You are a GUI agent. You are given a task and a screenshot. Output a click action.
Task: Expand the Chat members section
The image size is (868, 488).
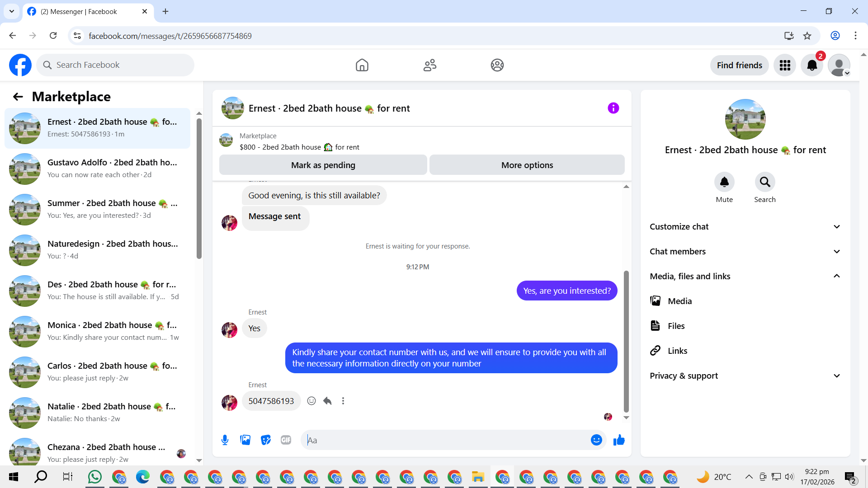tap(745, 251)
